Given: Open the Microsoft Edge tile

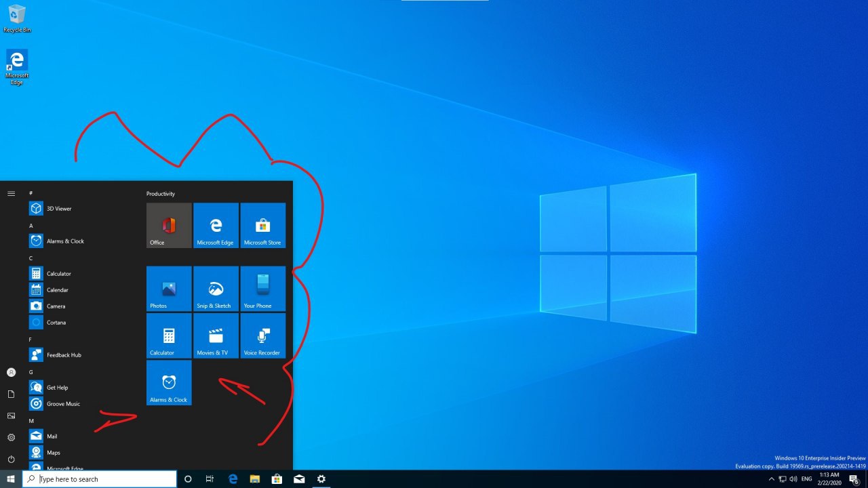Looking at the screenshot, I should point(216,226).
